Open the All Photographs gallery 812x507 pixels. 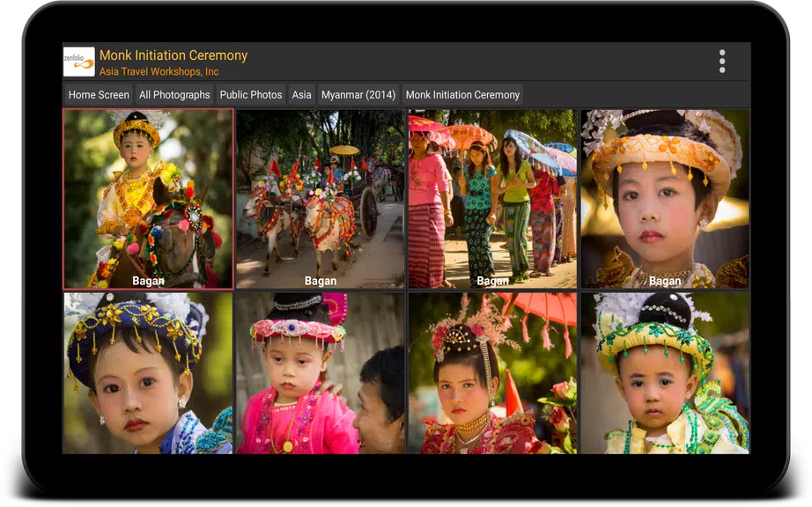coord(174,94)
